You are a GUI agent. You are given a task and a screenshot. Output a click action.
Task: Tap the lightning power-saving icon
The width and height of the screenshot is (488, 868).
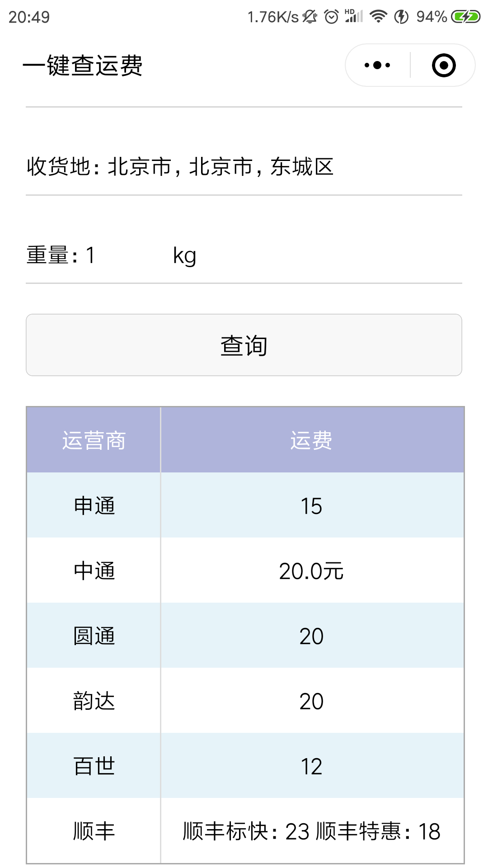click(401, 17)
